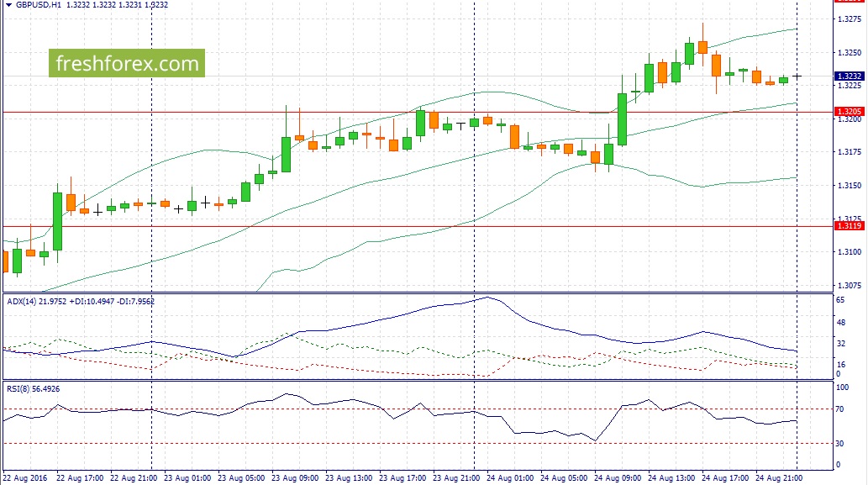Image resolution: width=868 pixels, height=485 pixels.
Task: Click the RSI(8) 56.4926 indicator label
Action: tap(34, 389)
